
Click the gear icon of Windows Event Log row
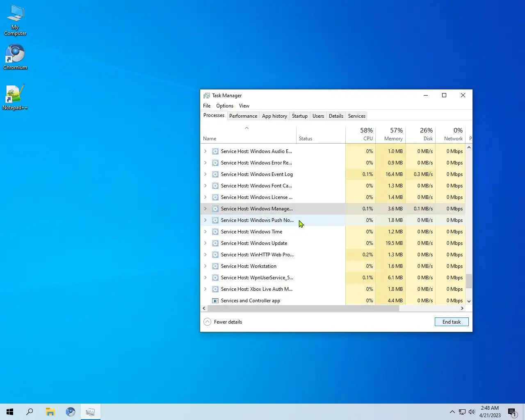pos(215,174)
